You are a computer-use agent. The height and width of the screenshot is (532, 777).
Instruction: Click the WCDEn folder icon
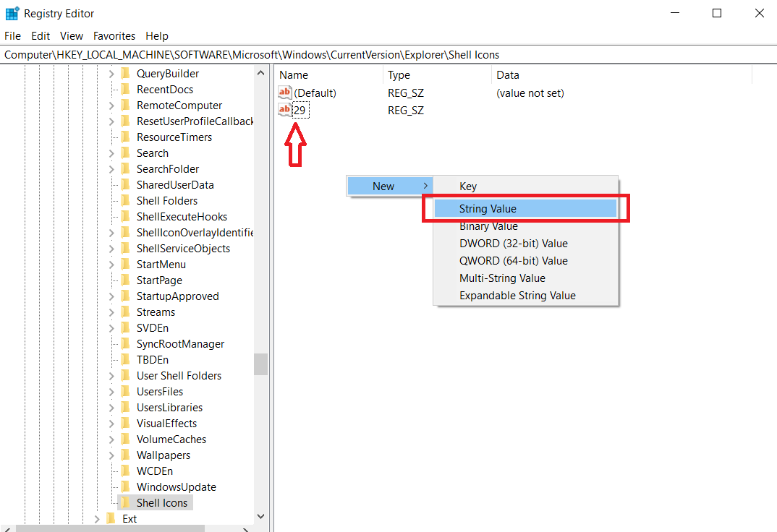[x=125, y=471]
